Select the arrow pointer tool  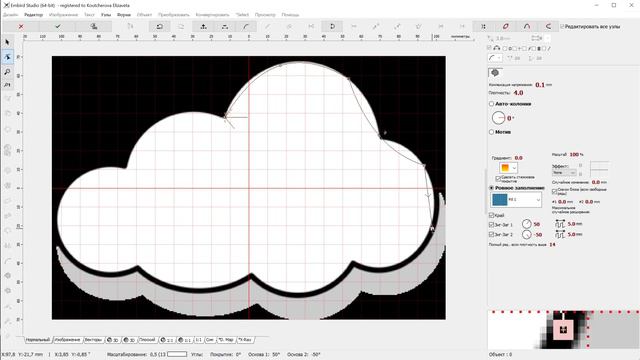(7, 42)
